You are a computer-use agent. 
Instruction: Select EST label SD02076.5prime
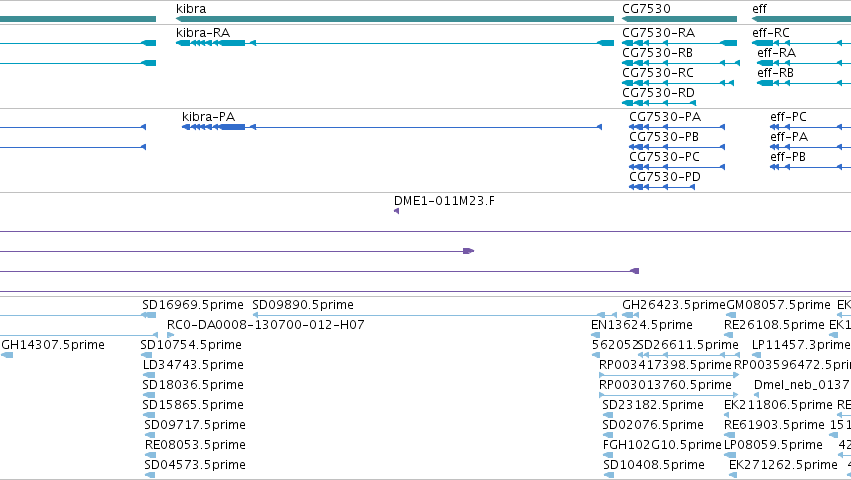[653, 425]
